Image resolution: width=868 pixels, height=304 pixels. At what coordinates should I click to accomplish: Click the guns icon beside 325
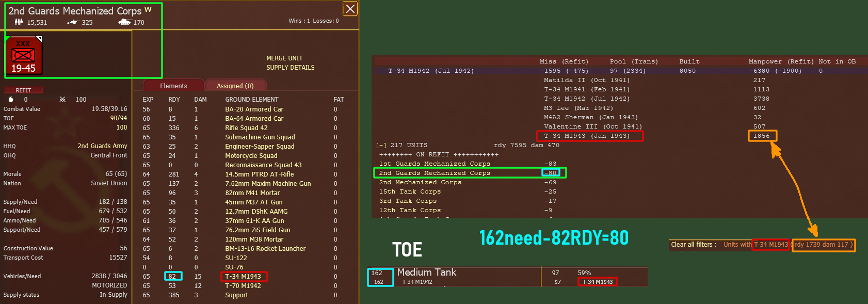[73, 22]
